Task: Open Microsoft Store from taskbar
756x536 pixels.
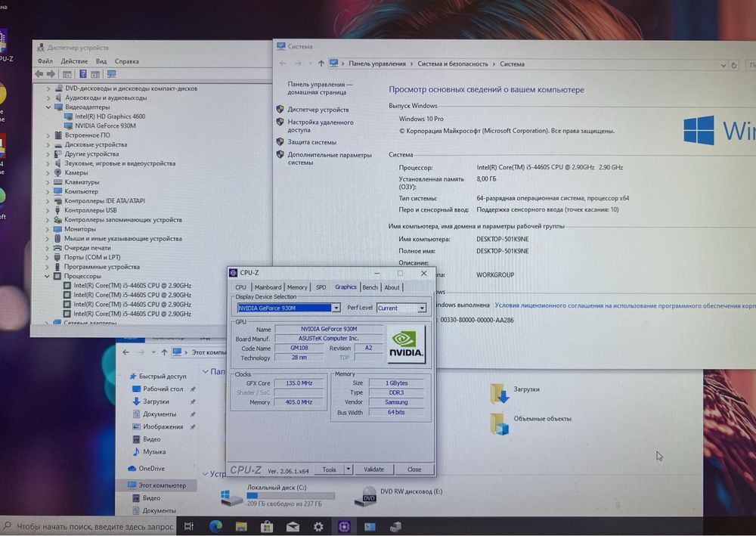Action: coord(267,526)
